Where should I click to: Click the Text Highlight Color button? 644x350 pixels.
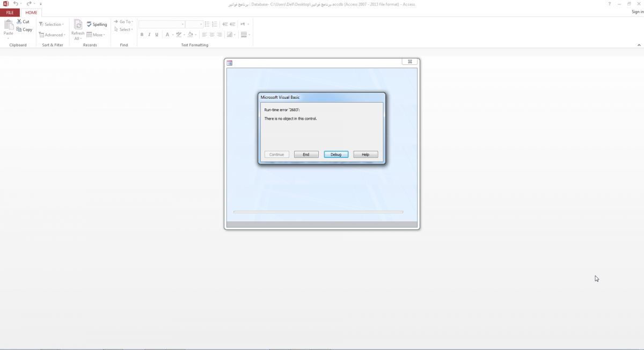pyautogui.click(x=179, y=35)
